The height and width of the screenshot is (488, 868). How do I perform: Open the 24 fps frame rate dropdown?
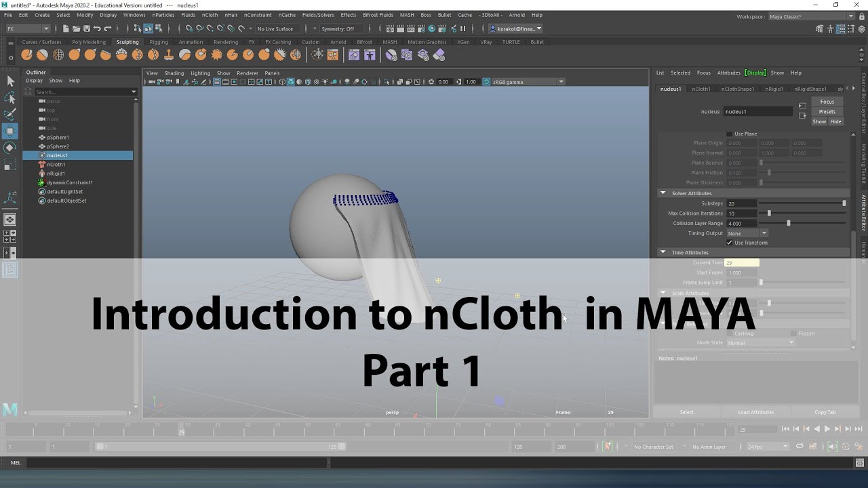[768, 447]
